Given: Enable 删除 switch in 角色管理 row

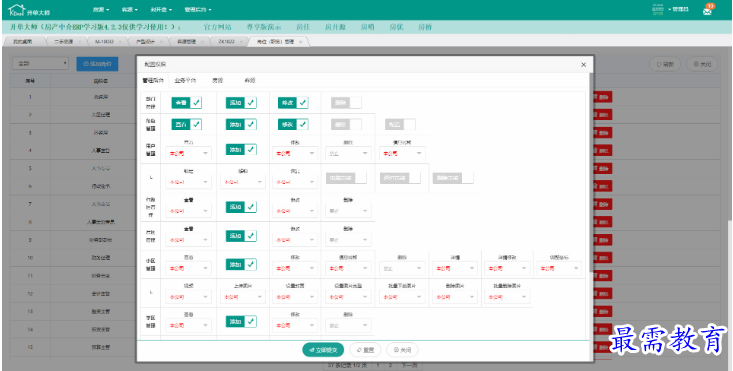Looking at the screenshot, I should pyautogui.click(x=346, y=124).
